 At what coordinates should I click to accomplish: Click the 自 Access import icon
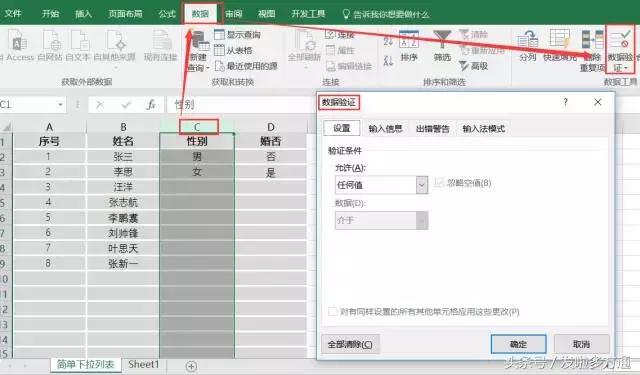17,46
